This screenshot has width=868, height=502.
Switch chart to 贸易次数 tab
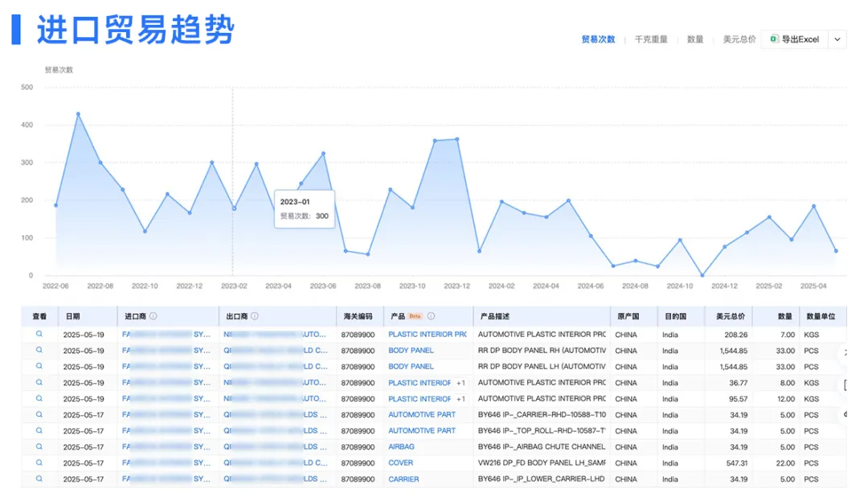[599, 39]
